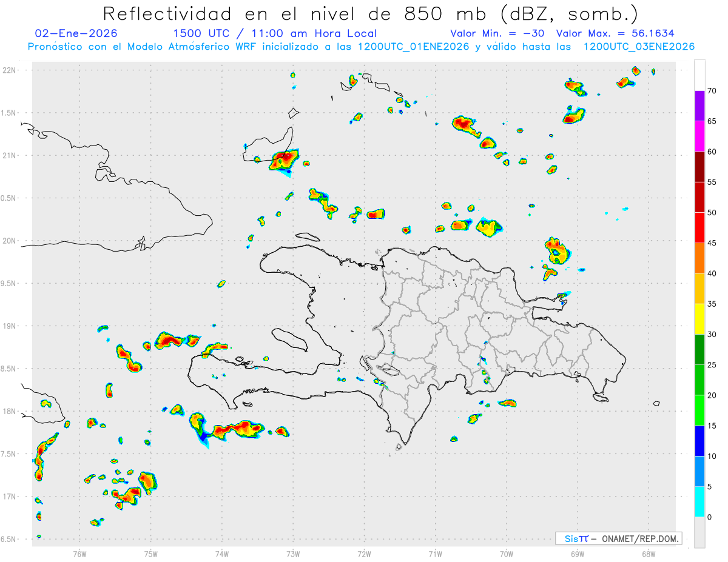Viewport: 728px width, 562px height.
Task: Click the colorbar value label 50
Action: (x=712, y=213)
